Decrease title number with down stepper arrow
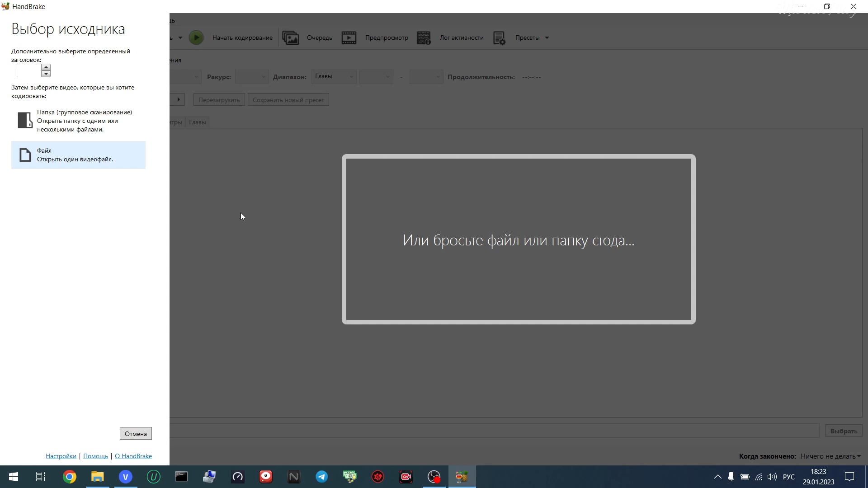 point(46,74)
